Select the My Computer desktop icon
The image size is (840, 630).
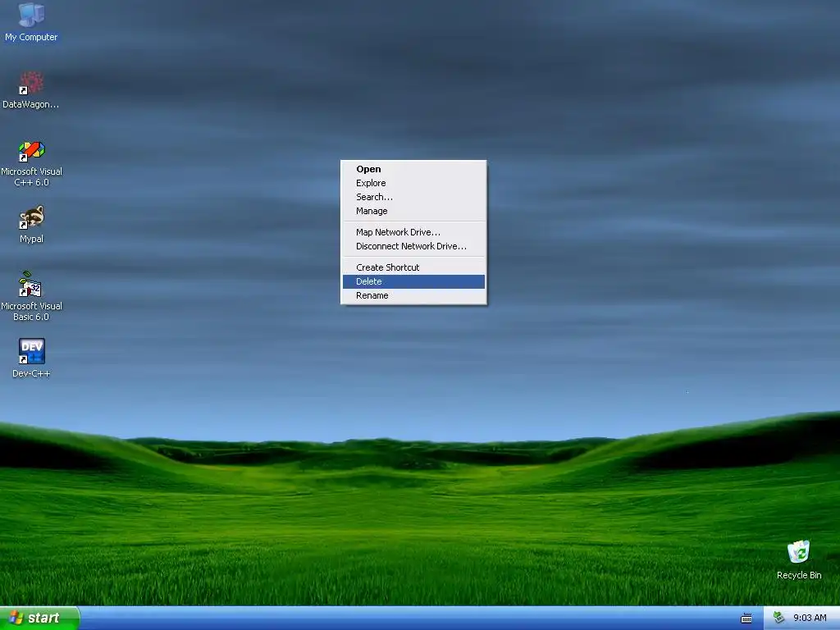pyautogui.click(x=31, y=21)
